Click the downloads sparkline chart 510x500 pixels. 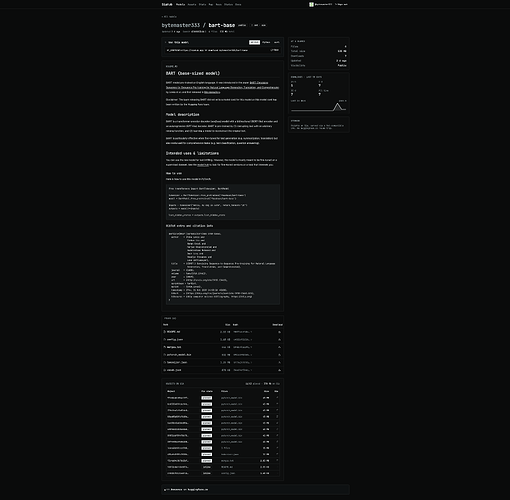click(x=318, y=107)
